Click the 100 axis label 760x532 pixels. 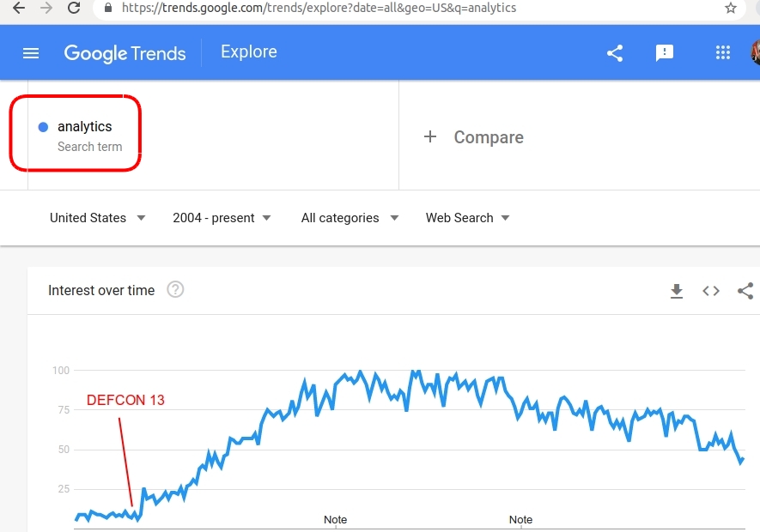[61, 371]
